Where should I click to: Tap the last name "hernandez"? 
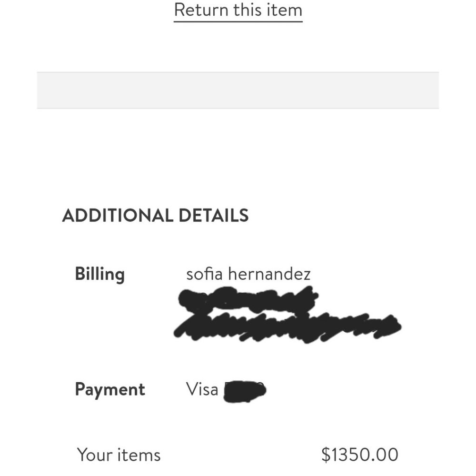coord(269,274)
